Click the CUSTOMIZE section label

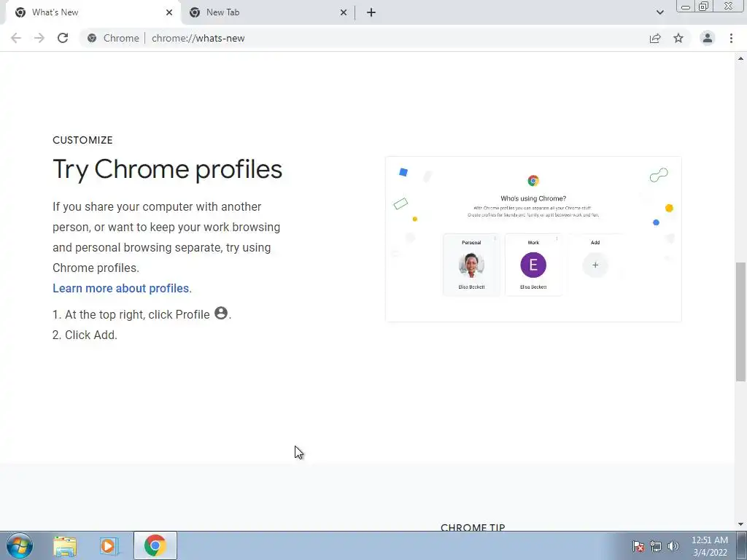tap(82, 140)
